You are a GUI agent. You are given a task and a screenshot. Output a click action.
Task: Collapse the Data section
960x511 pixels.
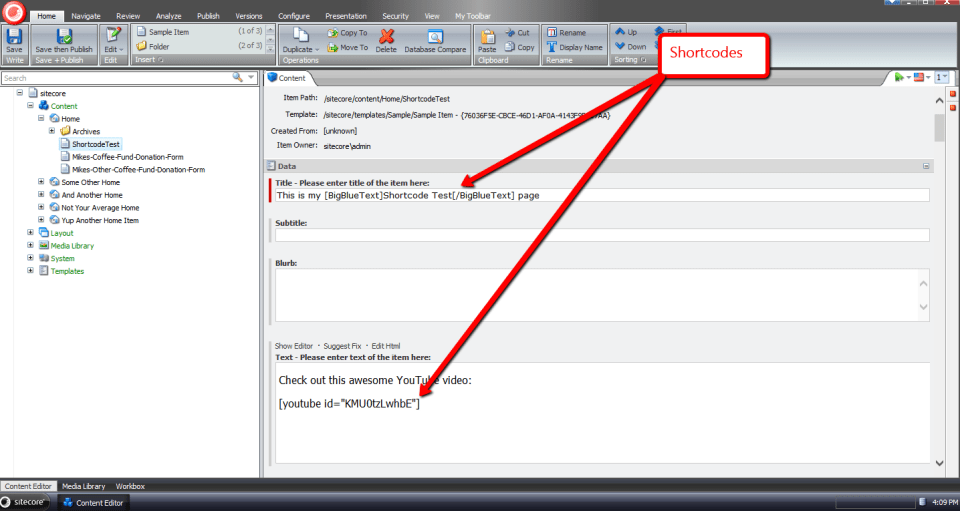pos(926,166)
